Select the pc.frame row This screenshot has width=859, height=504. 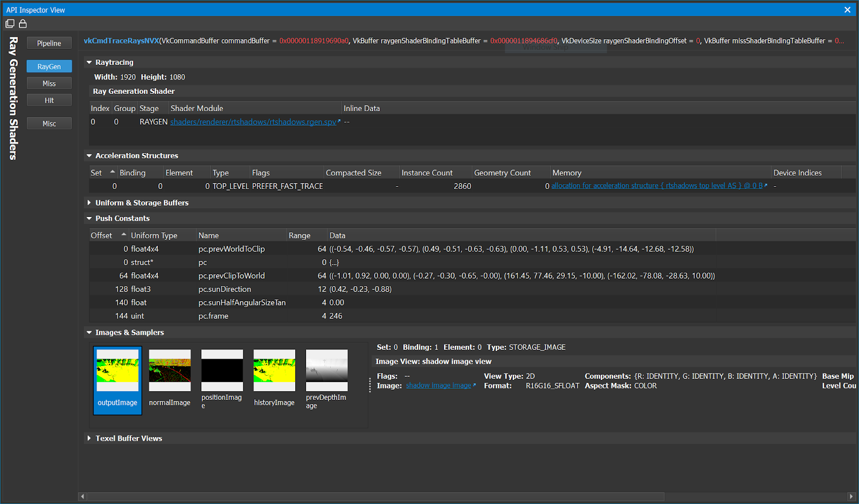pyautogui.click(x=472, y=316)
